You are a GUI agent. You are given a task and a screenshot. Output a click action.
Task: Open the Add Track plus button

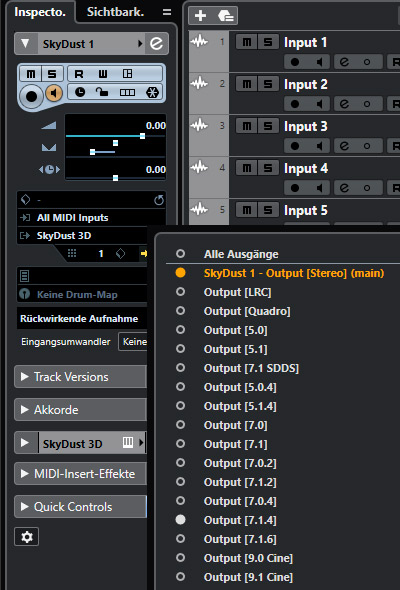point(201,16)
